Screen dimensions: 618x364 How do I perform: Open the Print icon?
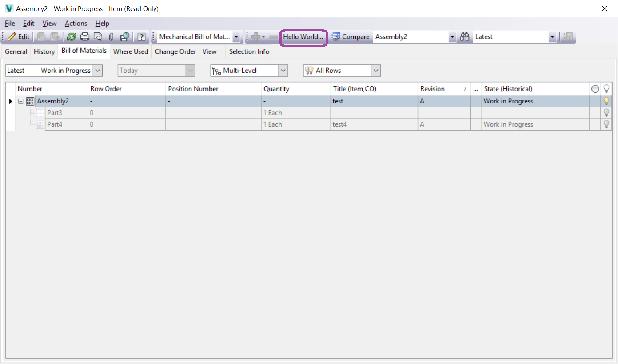(x=84, y=36)
